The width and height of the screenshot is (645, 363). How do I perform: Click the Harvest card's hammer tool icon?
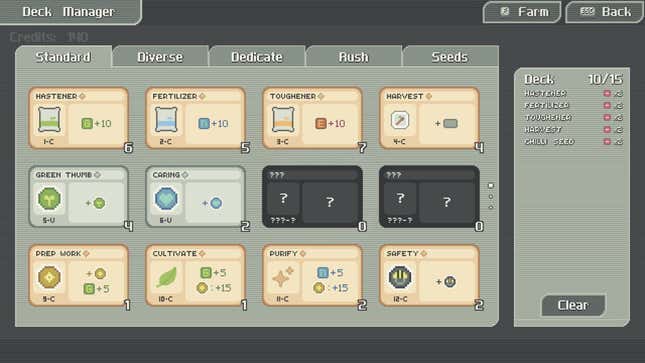[x=400, y=120]
